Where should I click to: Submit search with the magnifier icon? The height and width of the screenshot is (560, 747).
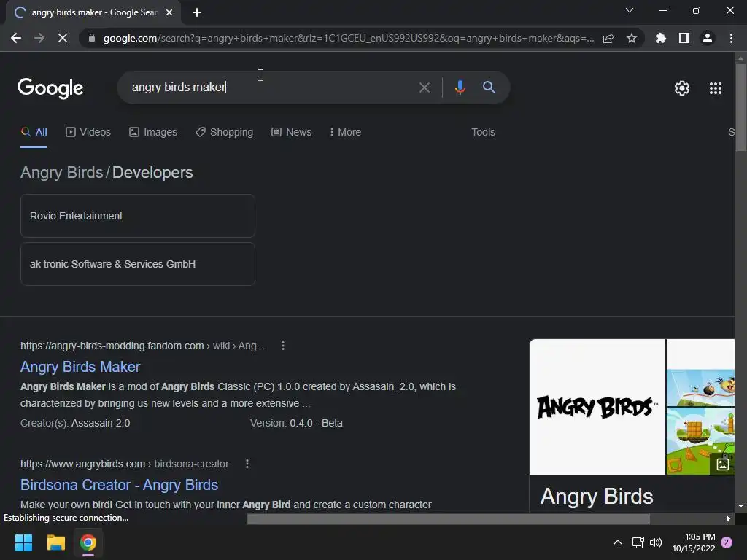point(489,87)
